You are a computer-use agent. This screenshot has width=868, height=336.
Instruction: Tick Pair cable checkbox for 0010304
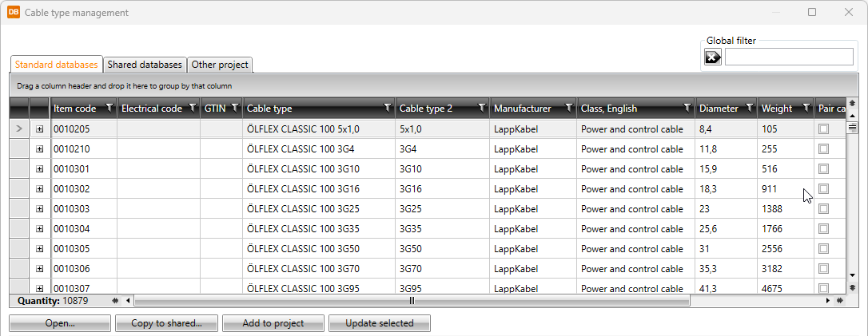click(x=823, y=228)
